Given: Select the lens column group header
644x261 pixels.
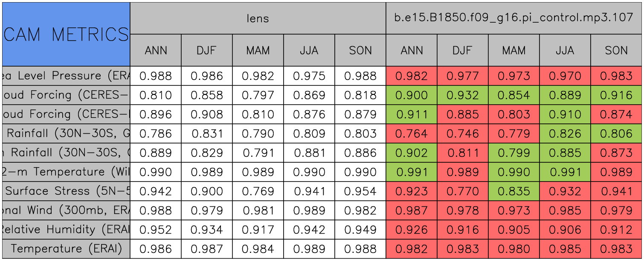Looking at the screenshot, I should pos(258,18).
